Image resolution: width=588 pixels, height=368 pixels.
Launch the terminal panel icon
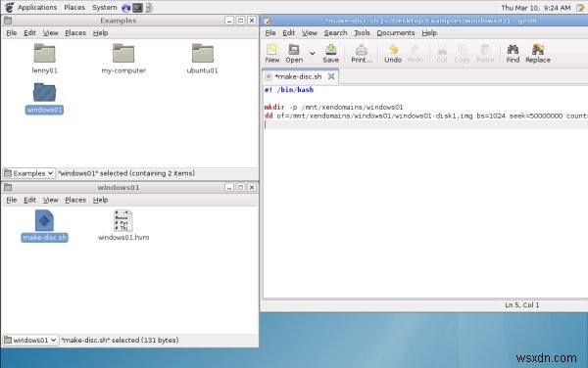[137, 8]
